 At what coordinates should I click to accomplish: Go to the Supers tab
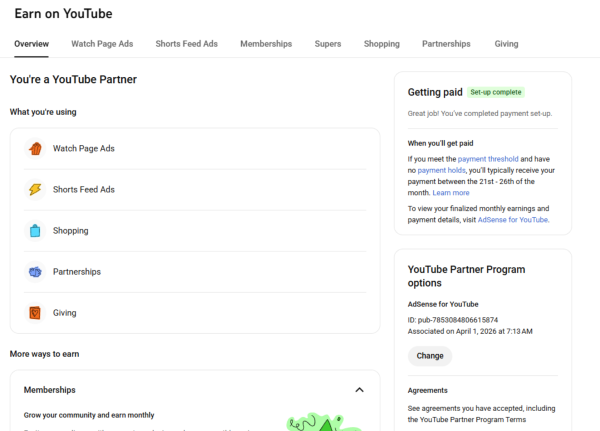tap(328, 44)
